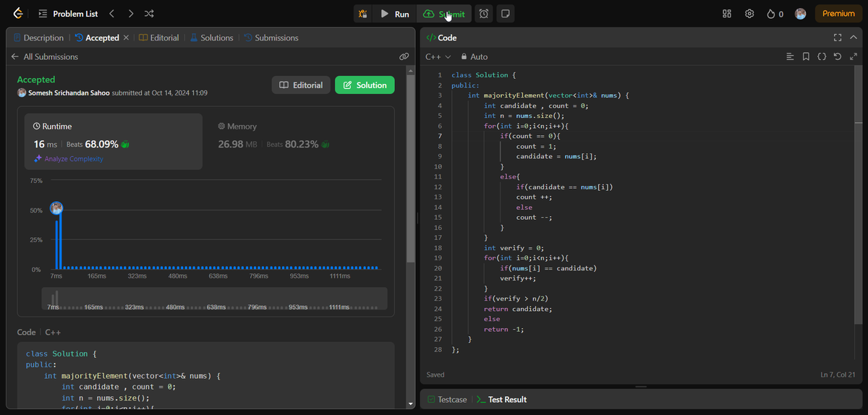Open the Testcase tab
Screen dimensions: 868x415
446,399
